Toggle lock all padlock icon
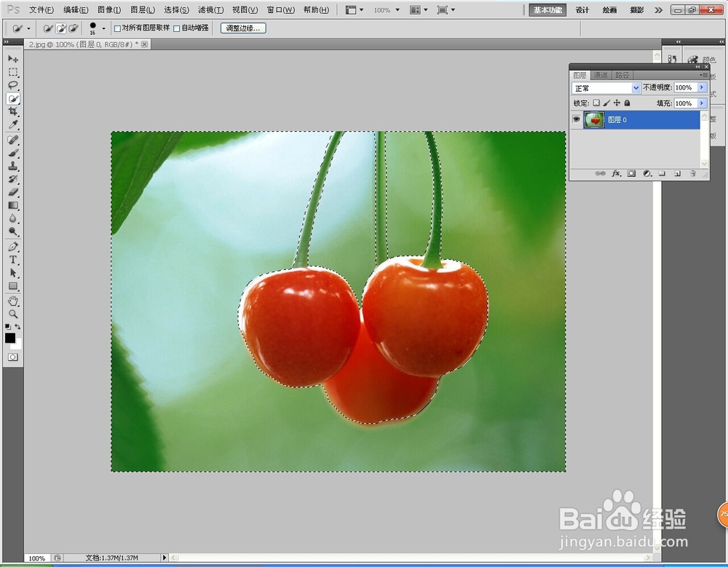The height and width of the screenshot is (567, 728). tap(627, 103)
